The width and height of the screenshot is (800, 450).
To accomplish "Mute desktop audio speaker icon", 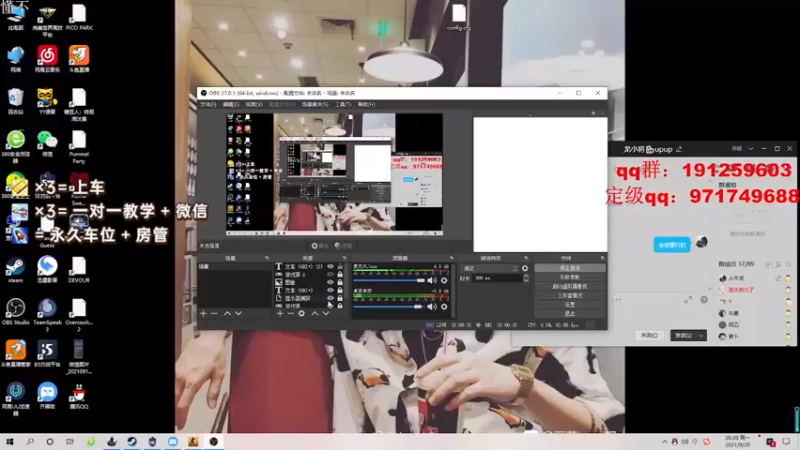I will tap(432, 307).
